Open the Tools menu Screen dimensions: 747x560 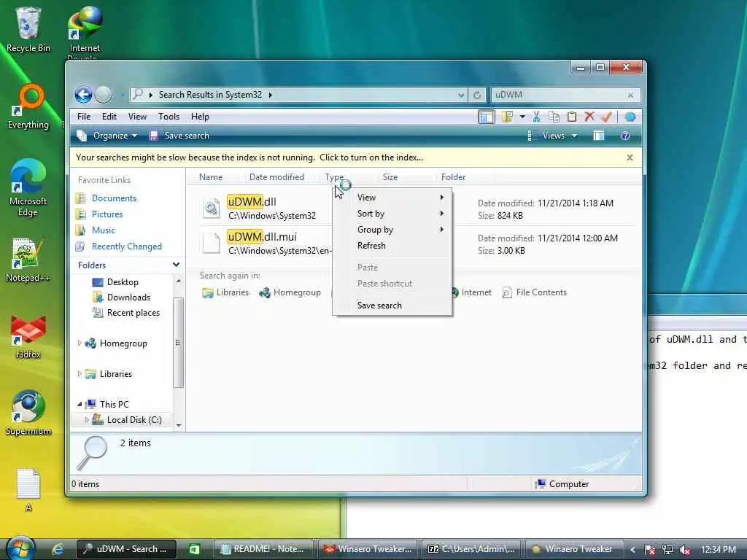point(169,117)
